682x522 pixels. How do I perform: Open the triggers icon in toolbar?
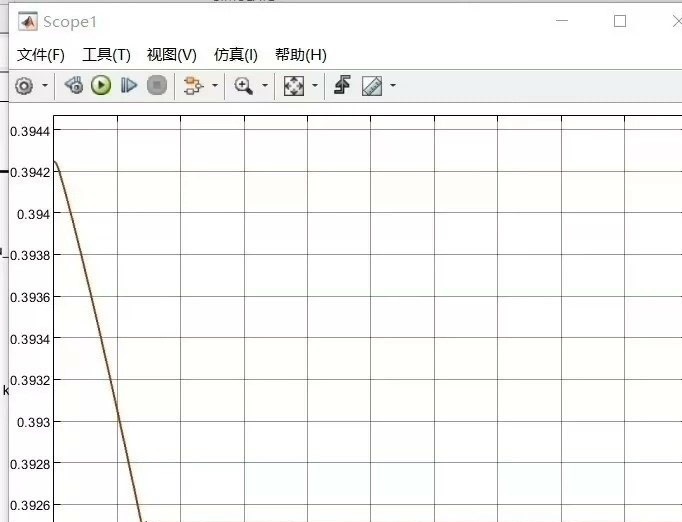tap(342, 85)
